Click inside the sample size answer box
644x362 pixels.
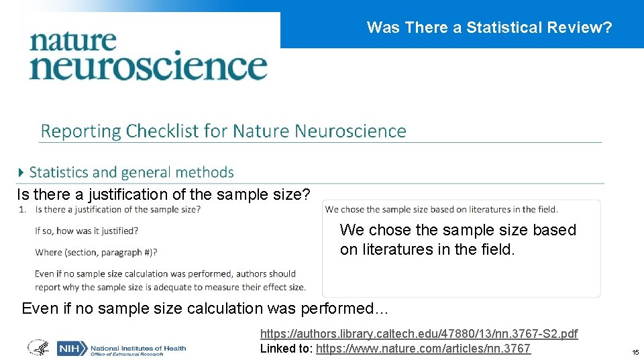pyautogui.click(x=462, y=248)
